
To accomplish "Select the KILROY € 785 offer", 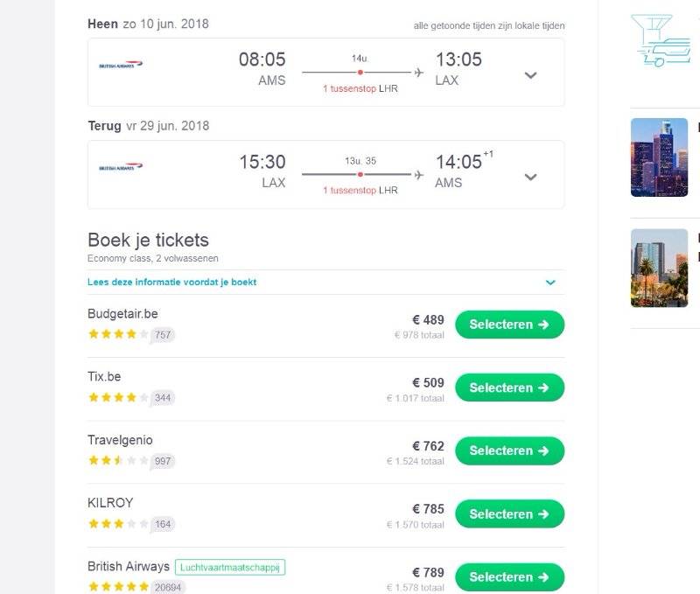I will pyautogui.click(x=509, y=514).
